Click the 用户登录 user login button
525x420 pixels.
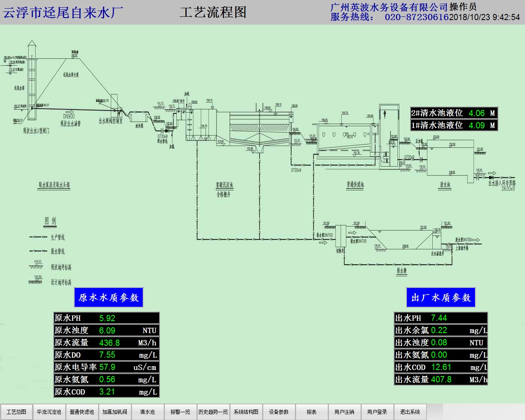click(x=377, y=412)
